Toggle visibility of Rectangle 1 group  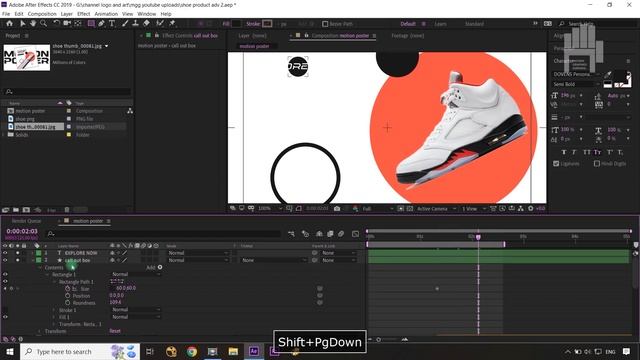(x=5, y=274)
